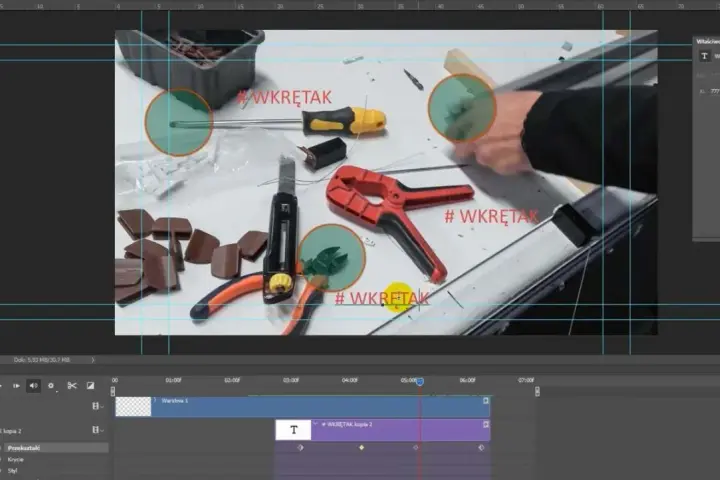Select the last keyframe near clip end
This screenshot has height=480, width=720.
pyautogui.click(x=481, y=447)
